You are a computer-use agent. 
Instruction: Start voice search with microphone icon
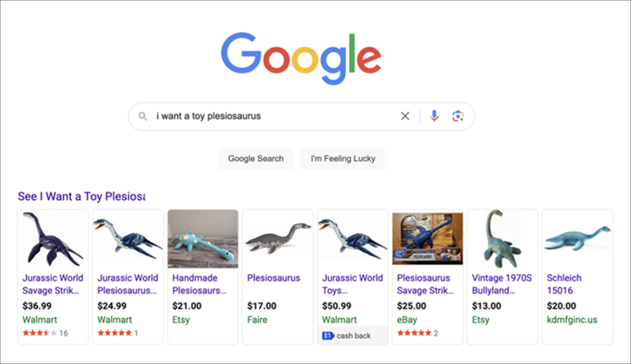tap(434, 116)
